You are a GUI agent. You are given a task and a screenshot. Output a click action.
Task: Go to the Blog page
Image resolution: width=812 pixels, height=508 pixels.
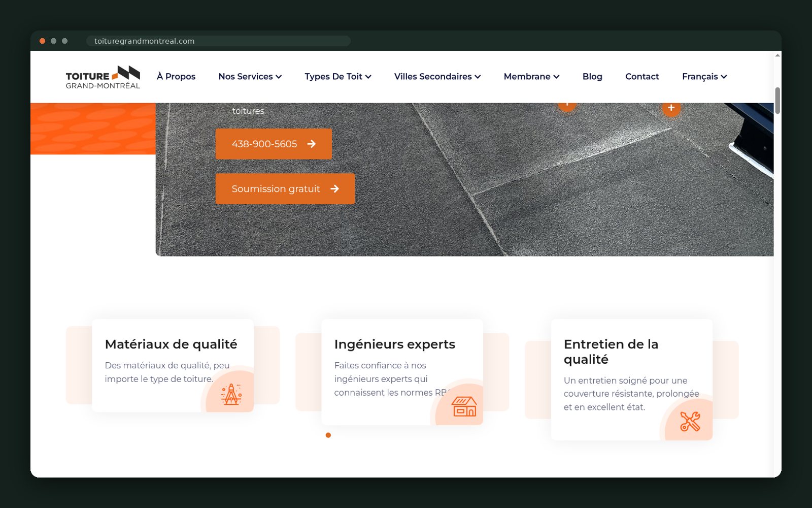(592, 77)
